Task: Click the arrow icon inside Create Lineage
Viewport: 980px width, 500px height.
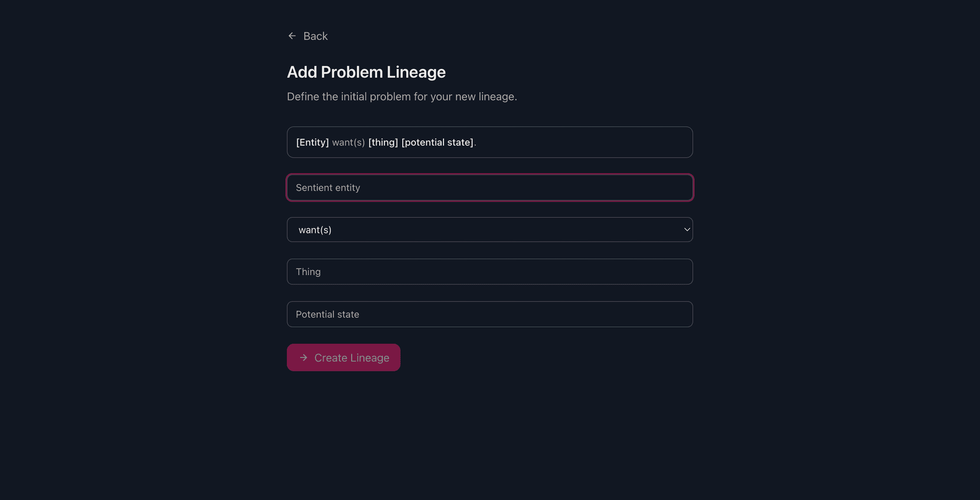Action: coord(304,358)
